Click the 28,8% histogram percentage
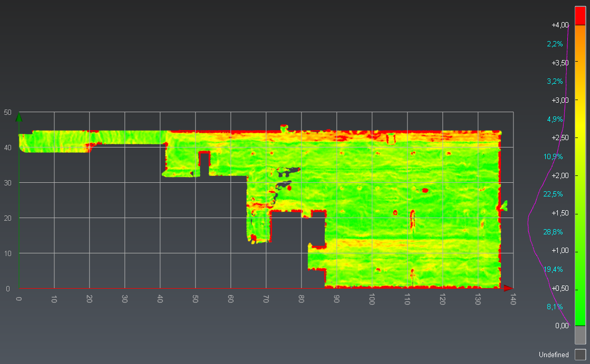This screenshot has height=364, width=590. pos(553,232)
